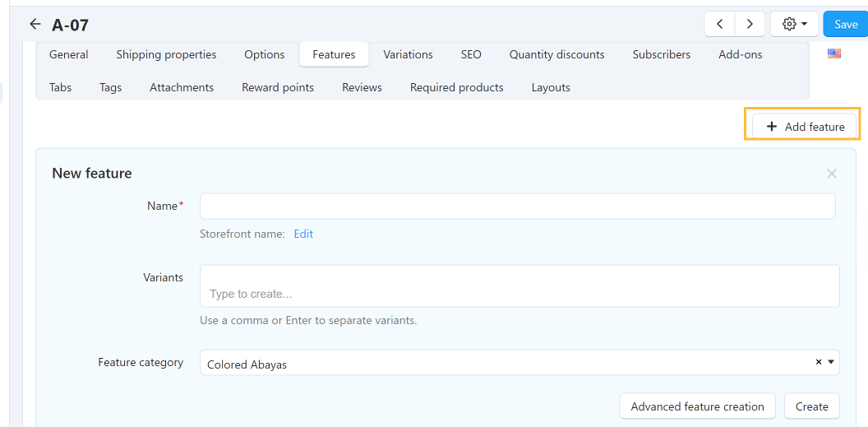Click the Add feature button
The width and height of the screenshot is (868, 427).
click(805, 126)
